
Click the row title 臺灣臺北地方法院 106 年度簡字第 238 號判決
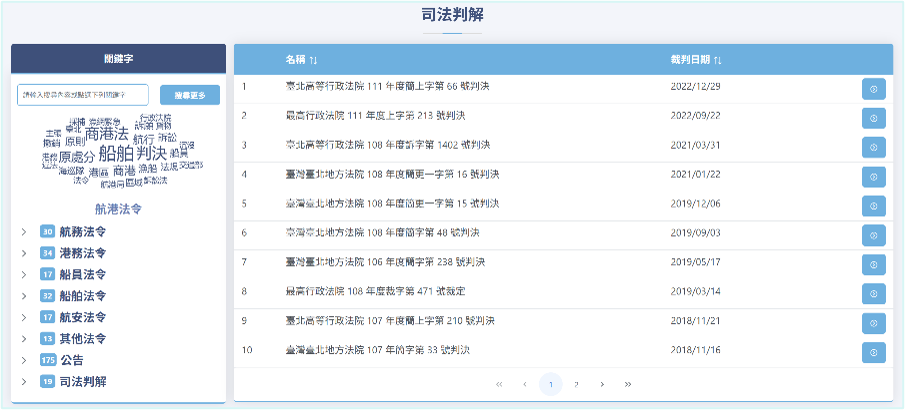(385, 262)
